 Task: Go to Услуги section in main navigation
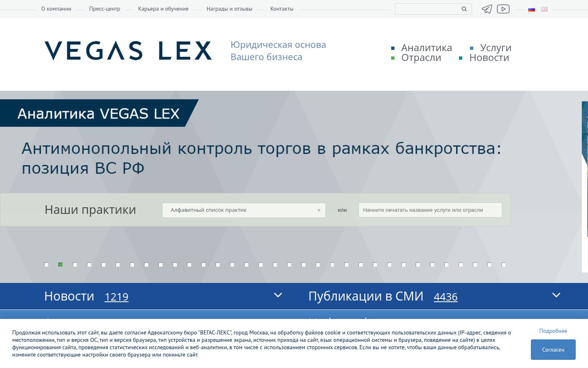(x=496, y=48)
